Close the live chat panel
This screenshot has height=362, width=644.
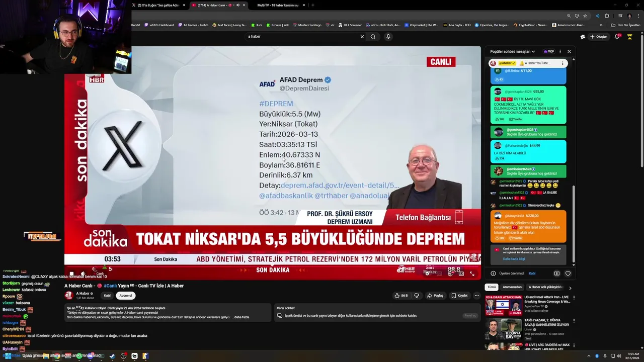coord(569,51)
